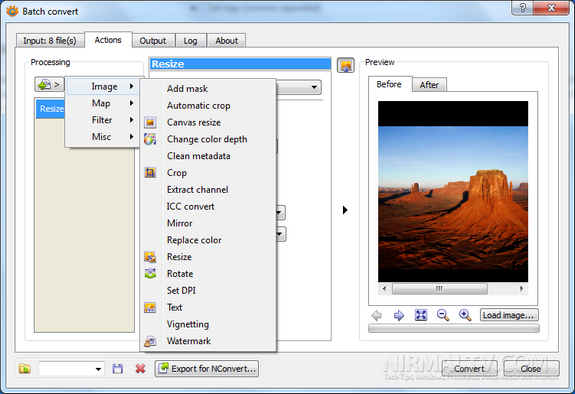The width and height of the screenshot is (575, 394).
Task: Click the progress bar under preview controls
Action: tap(454, 328)
